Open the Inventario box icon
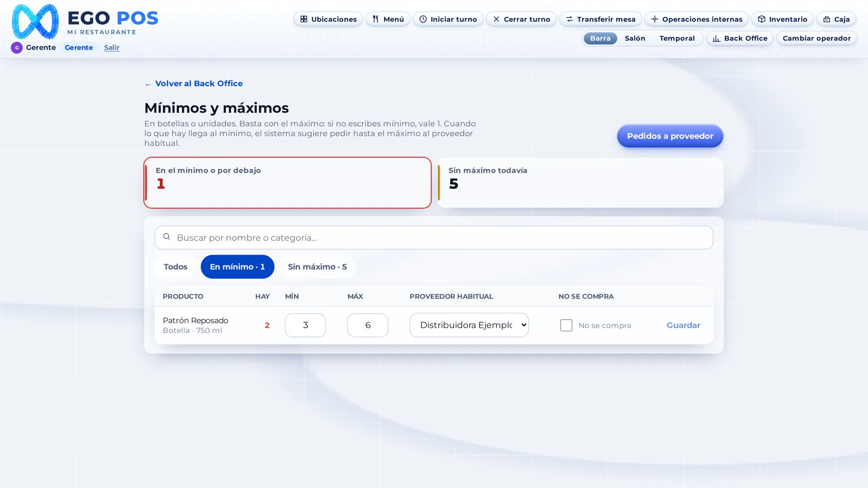868x488 pixels. pyautogui.click(x=761, y=19)
